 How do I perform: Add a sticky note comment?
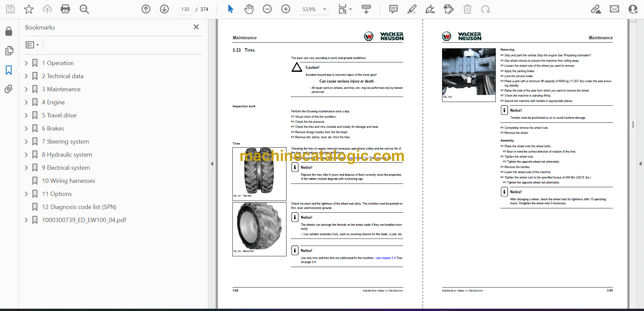(x=393, y=9)
